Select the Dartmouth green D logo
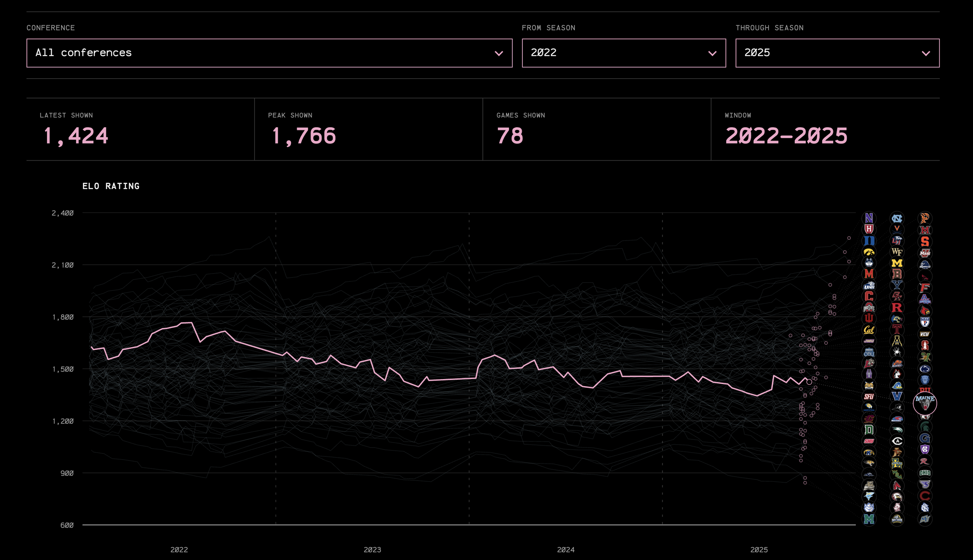 869,430
